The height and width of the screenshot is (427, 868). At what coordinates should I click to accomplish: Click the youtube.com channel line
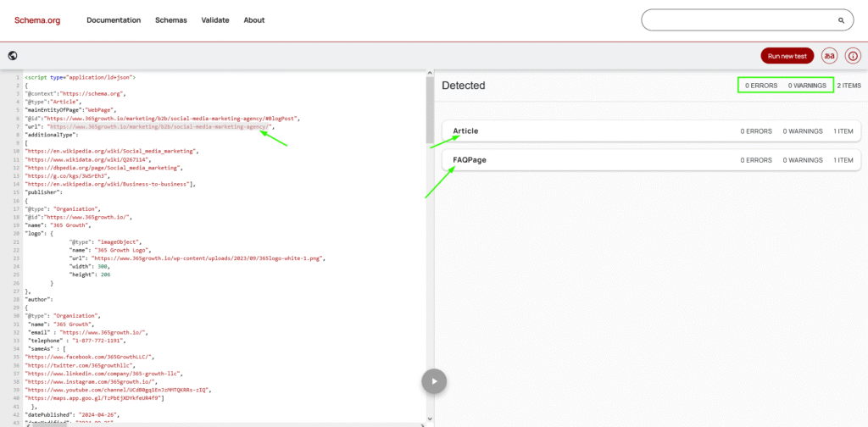(117, 390)
